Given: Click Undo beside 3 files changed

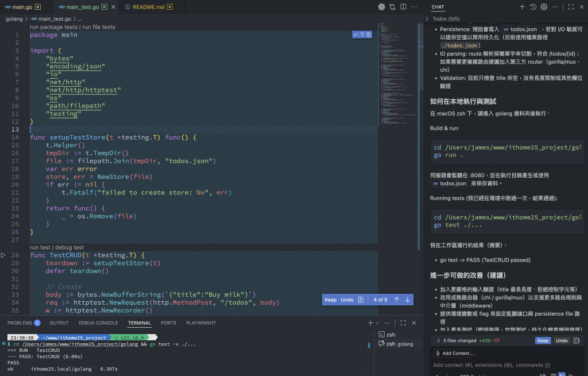Looking at the screenshot, I should click(x=562, y=341).
